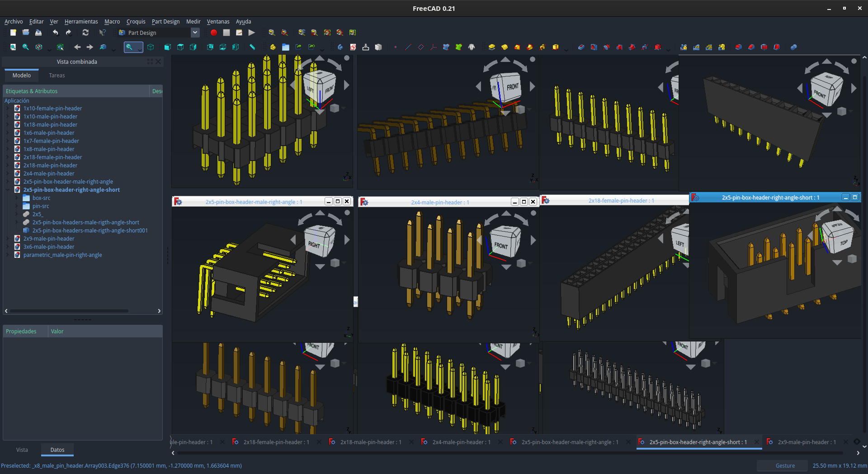Viewport: 868px width, 474px height.
Task: Click the Fit selection zoom icon
Action: [x=26, y=47]
